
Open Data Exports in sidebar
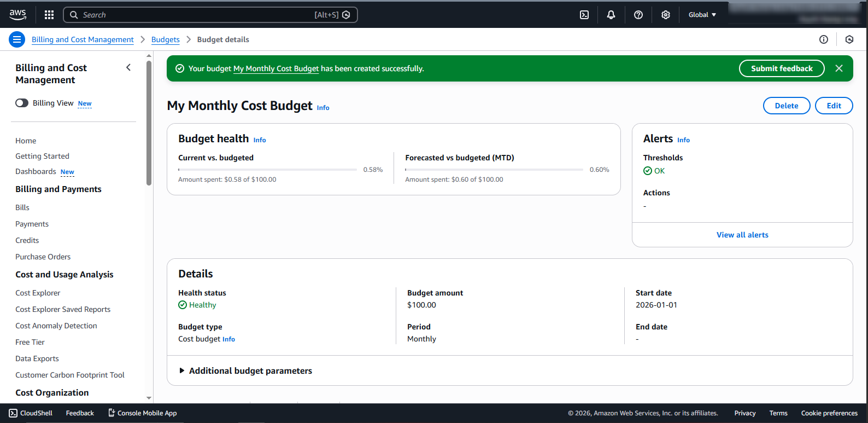tap(37, 358)
